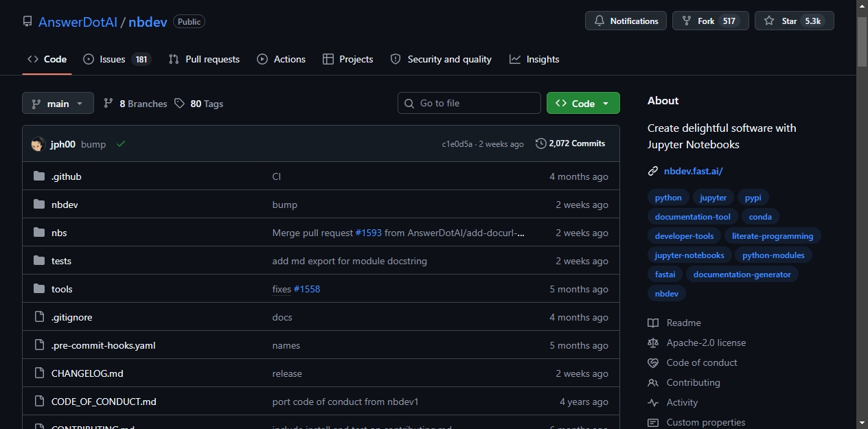Select the literate-programming topic tag
The height and width of the screenshot is (429, 868).
click(x=773, y=236)
